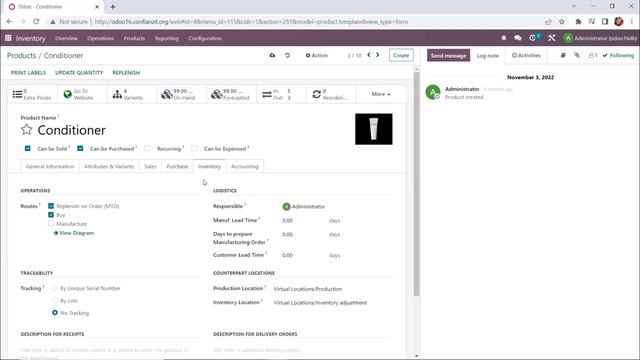Go to the previous product record
The image size is (640, 360).
coord(369,55)
